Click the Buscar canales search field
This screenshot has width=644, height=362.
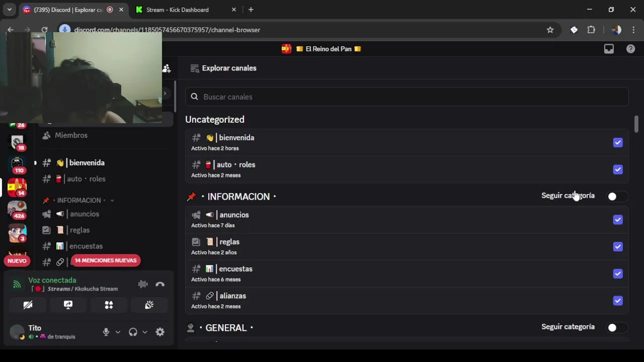tap(407, 97)
